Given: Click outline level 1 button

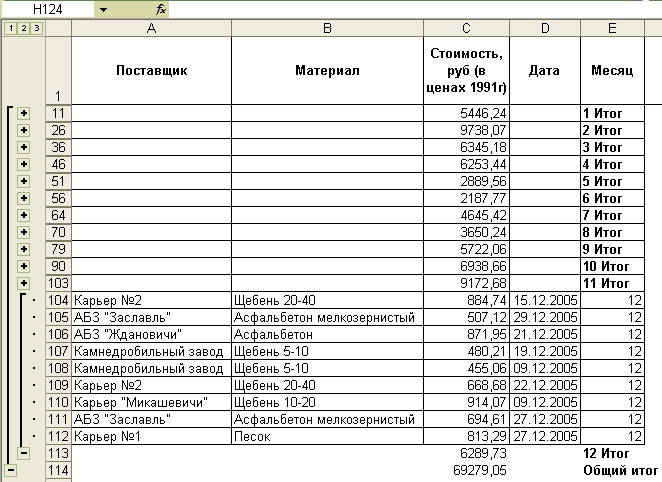Looking at the screenshot, I should tap(11, 28).
